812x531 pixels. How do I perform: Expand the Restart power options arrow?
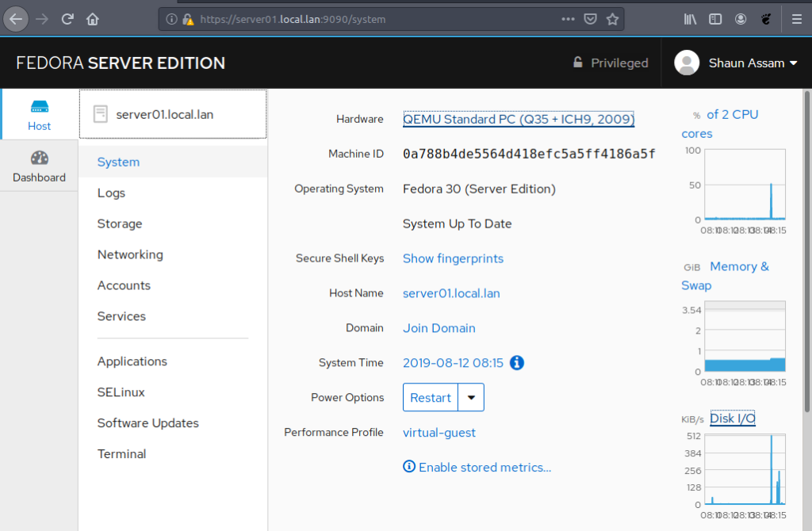(471, 398)
